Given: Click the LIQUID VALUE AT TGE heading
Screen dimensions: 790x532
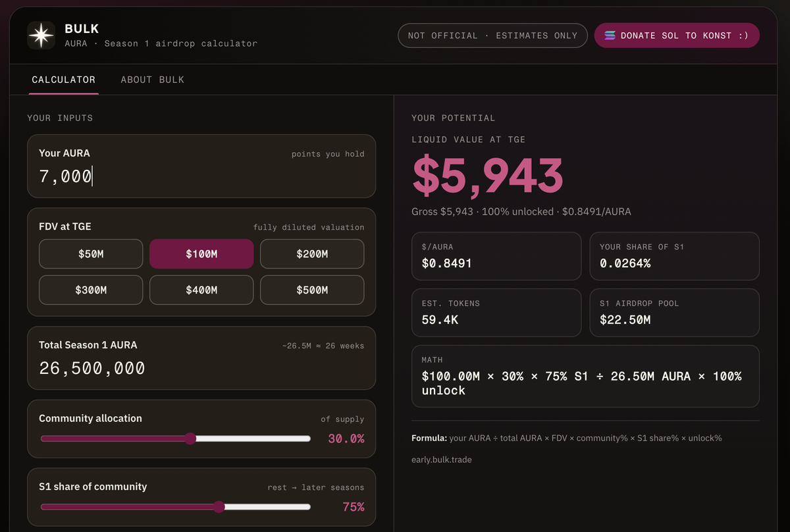Looking at the screenshot, I should pyautogui.click(x=469, y=140).
